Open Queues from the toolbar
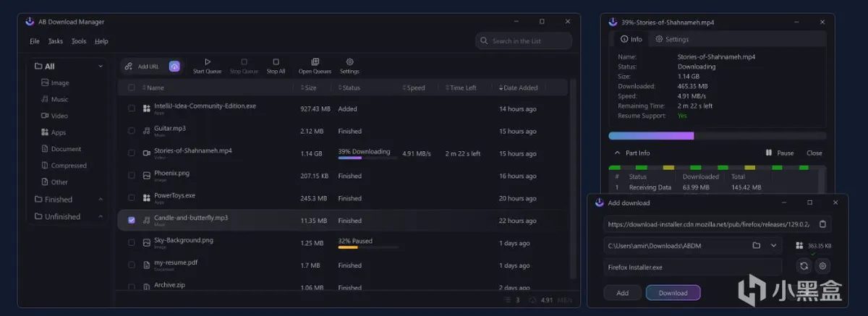This screenshot has width=868, height=316. coord(315,62)
